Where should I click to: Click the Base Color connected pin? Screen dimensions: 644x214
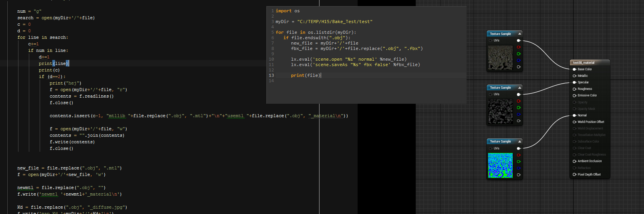click(x=575, y=69)
